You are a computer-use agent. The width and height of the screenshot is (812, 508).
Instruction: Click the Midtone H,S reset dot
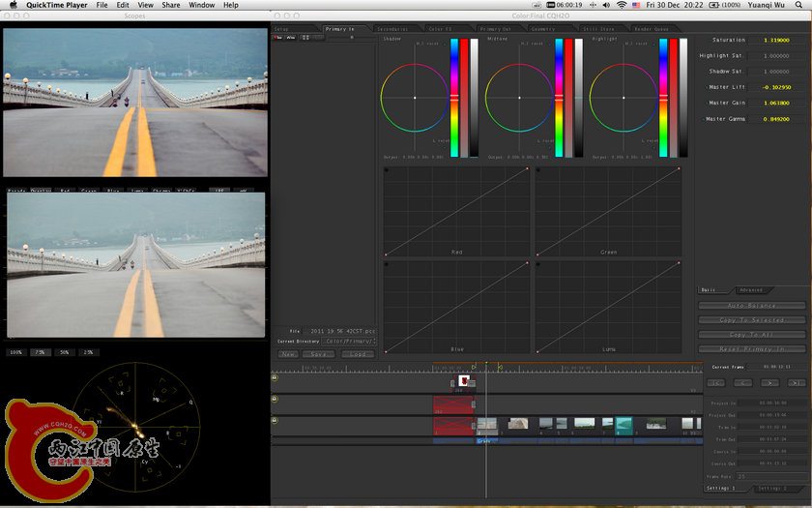[x=548, y=44]
